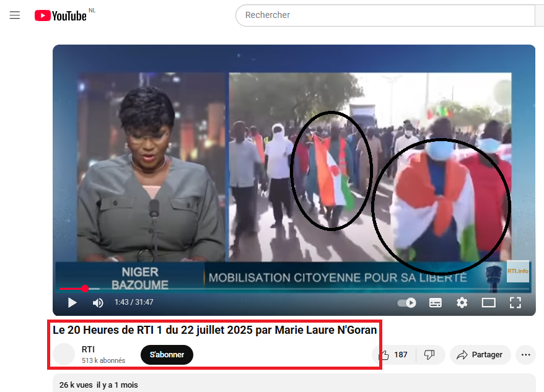This screenshot has height=392, width=544.
Task: Open the RTI channel name link
Action: pos(88,350)
